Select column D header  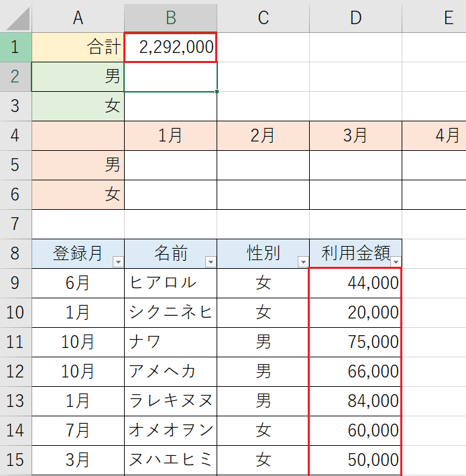(x=356, y=17)
